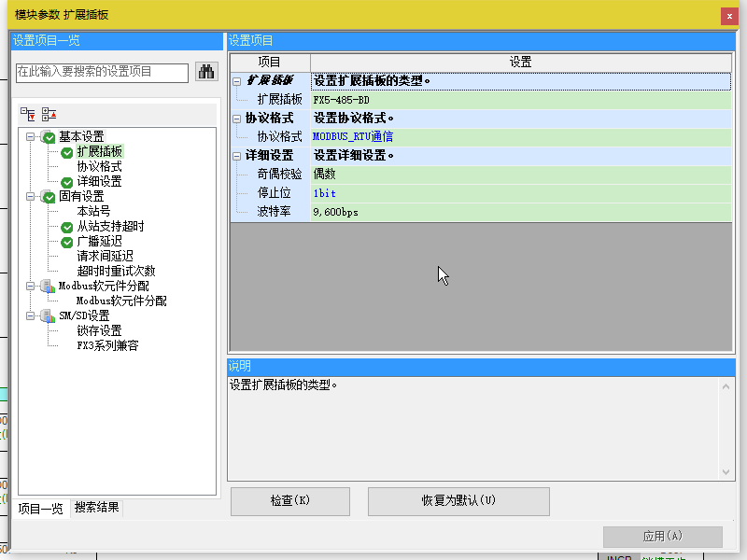The width and height of the screenshot is (747, 560).
Task: Click the Modbus软元件分配 module icon
Action: [x=49, y=287]
